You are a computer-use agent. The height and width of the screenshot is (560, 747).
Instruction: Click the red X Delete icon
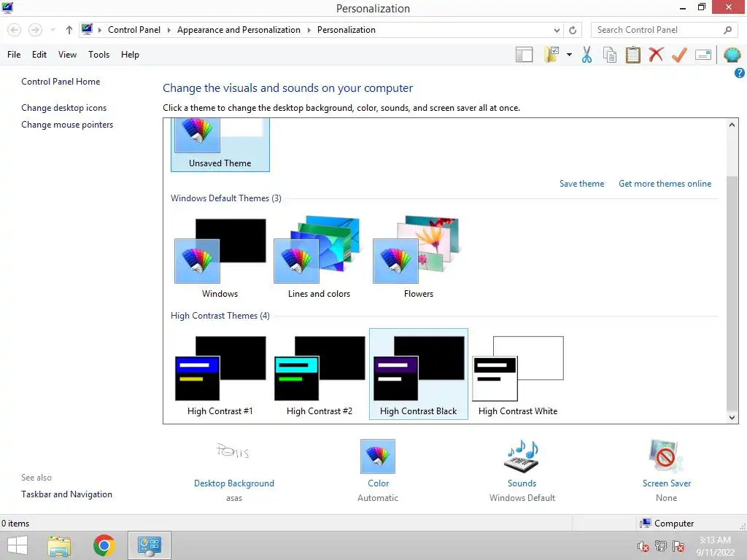(x=656, y=55)
